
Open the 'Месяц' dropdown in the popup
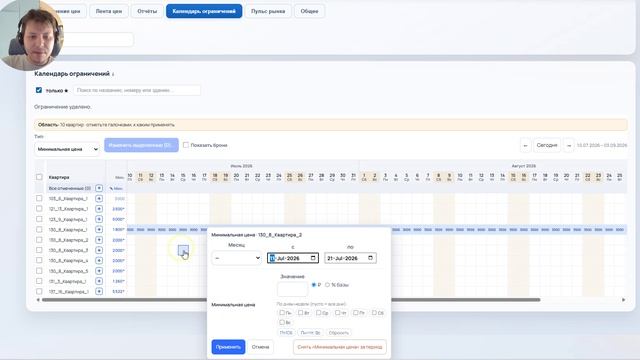pos(237,258)
